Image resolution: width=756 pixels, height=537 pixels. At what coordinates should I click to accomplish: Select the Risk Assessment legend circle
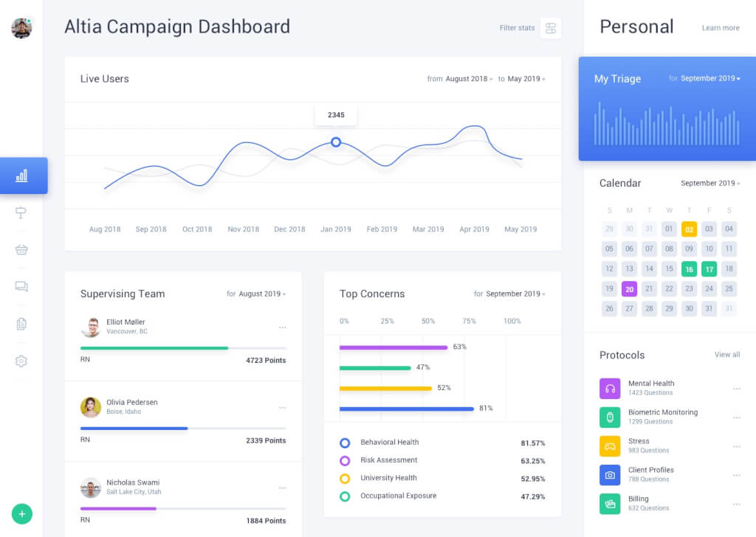(345, 461)
